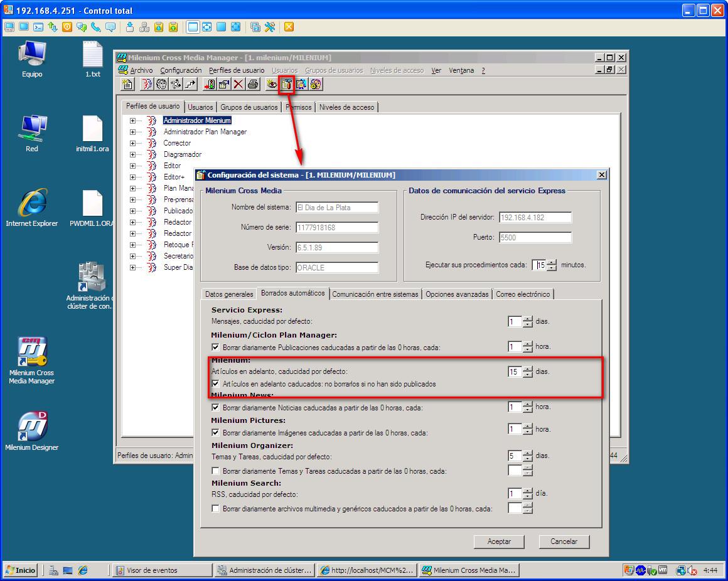Screen dimensions: 728x581
Task: Click the eye icon in Milenium toolbar
Action: [272, 85]
